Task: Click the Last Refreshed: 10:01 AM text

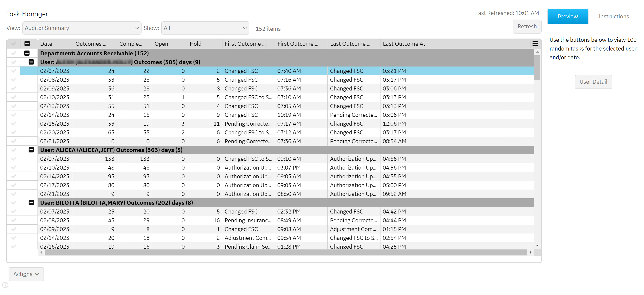Action: pos(507,13)
